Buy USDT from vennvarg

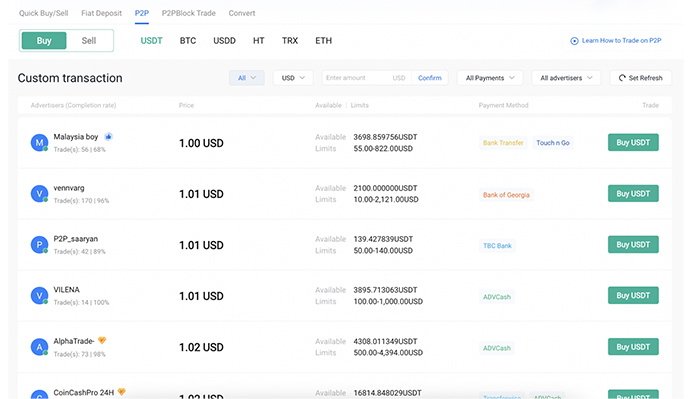(x=633, y=193)
